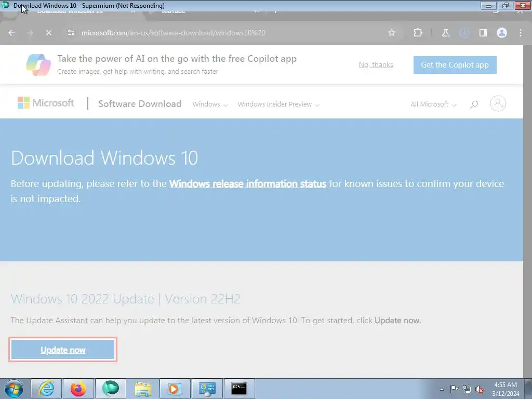Open the Software Download link
The height and width of the screenshot is (399, 532).
pyautogui.click(x=140, y=104)
